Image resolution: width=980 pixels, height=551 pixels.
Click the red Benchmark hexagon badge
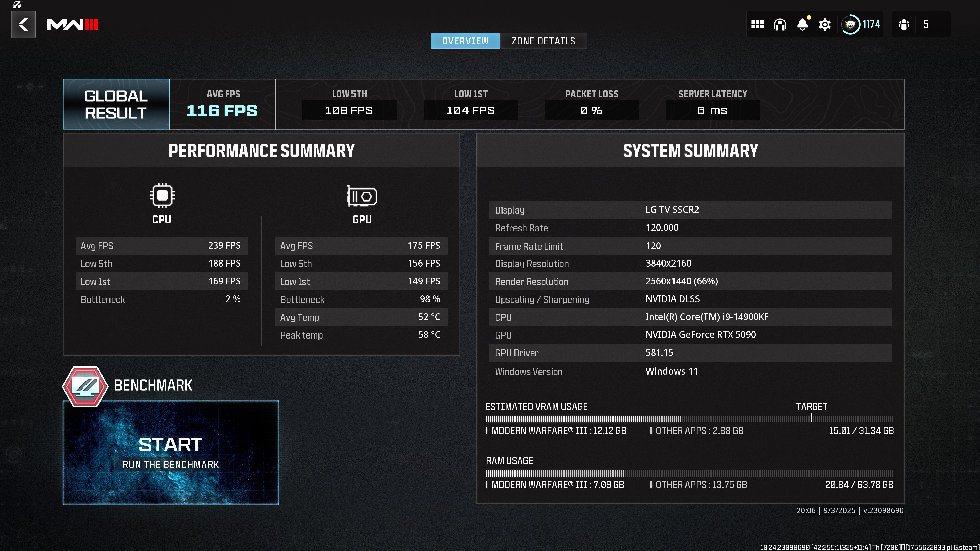click(x=85, y=386)
